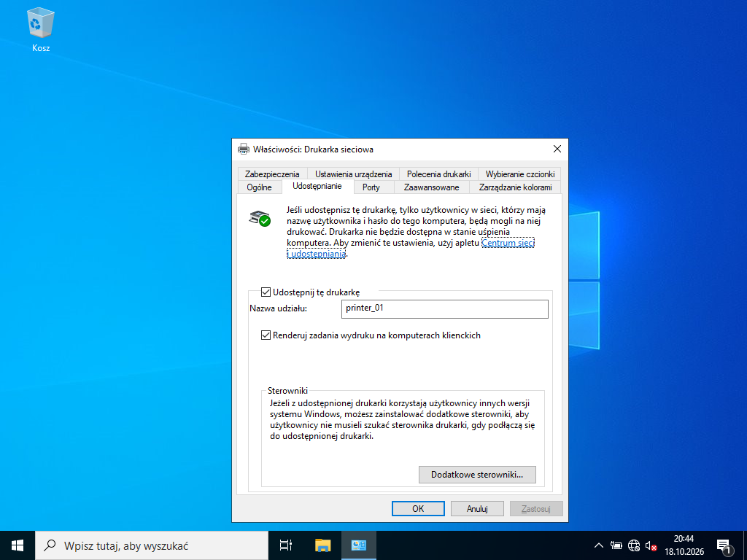Click the 'Dodatkowe sterowniki...' button
This screenshot has height=560, width=747.
477,474
